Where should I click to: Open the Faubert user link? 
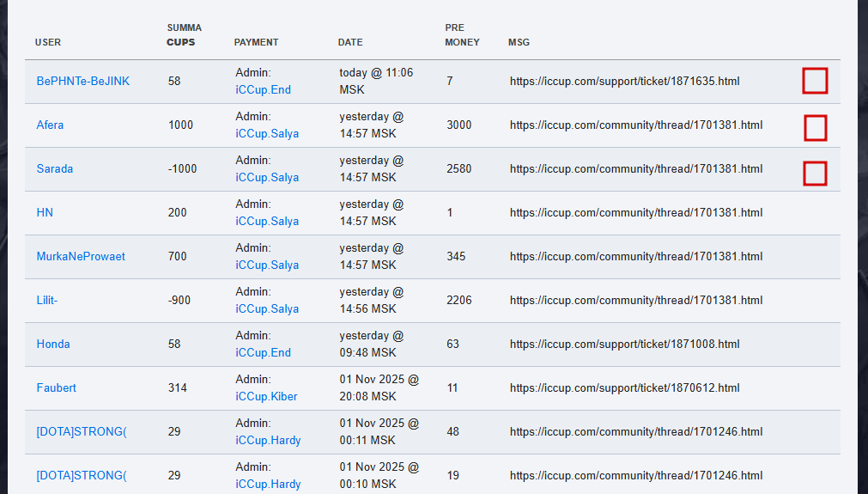[x=56, y=387]
